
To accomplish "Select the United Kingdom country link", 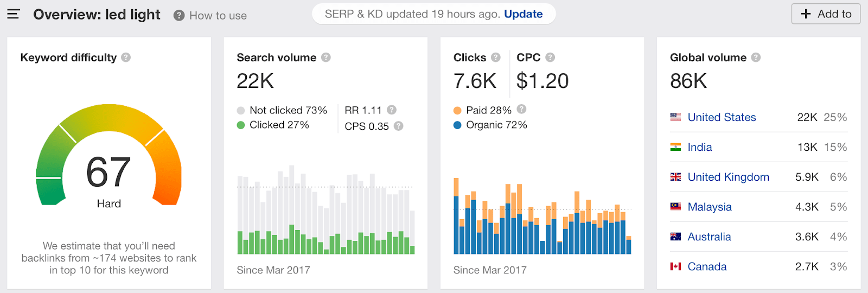I will [x=728, y=177].
